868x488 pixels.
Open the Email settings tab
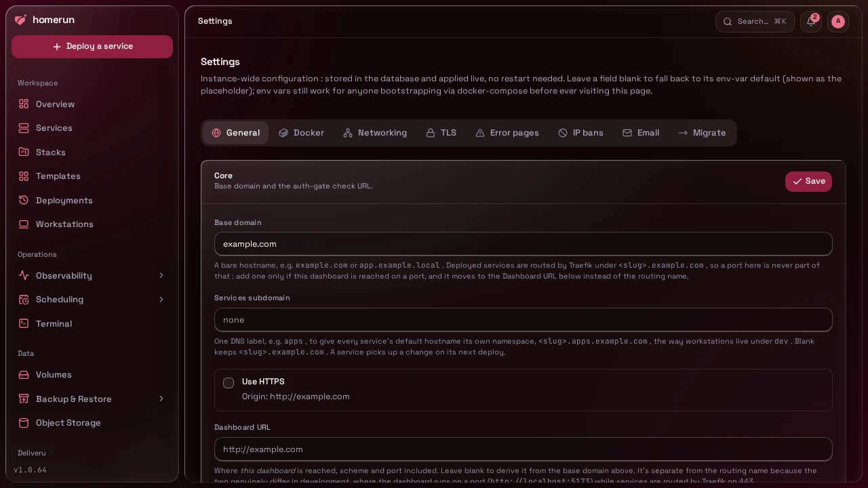point(641,133)
